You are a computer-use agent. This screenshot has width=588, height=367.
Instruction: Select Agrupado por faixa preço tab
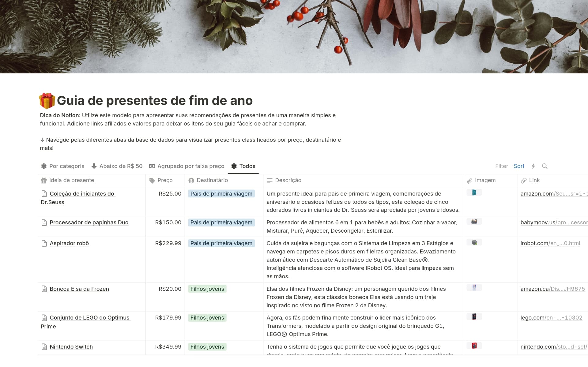click(x=187, y=166)
